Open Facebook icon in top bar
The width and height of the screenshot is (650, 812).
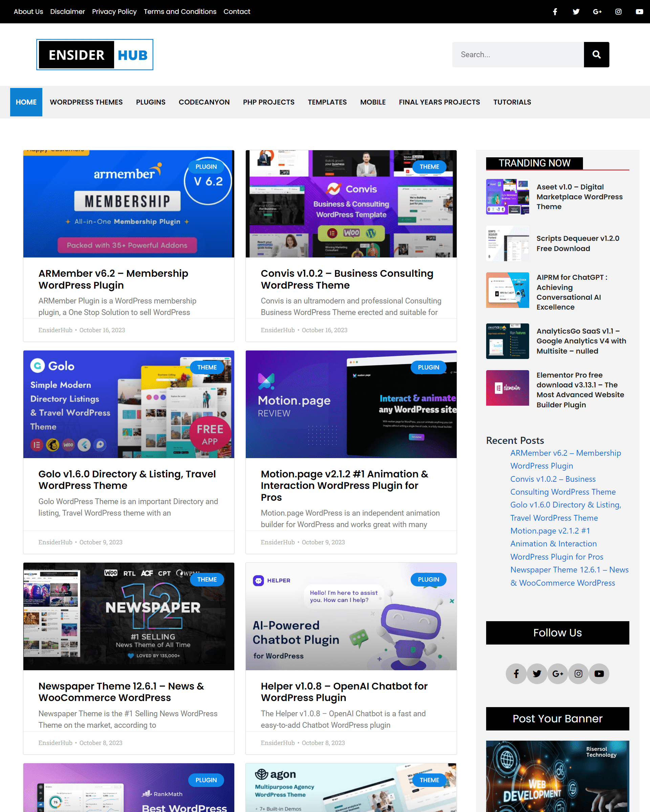point(555,12)
